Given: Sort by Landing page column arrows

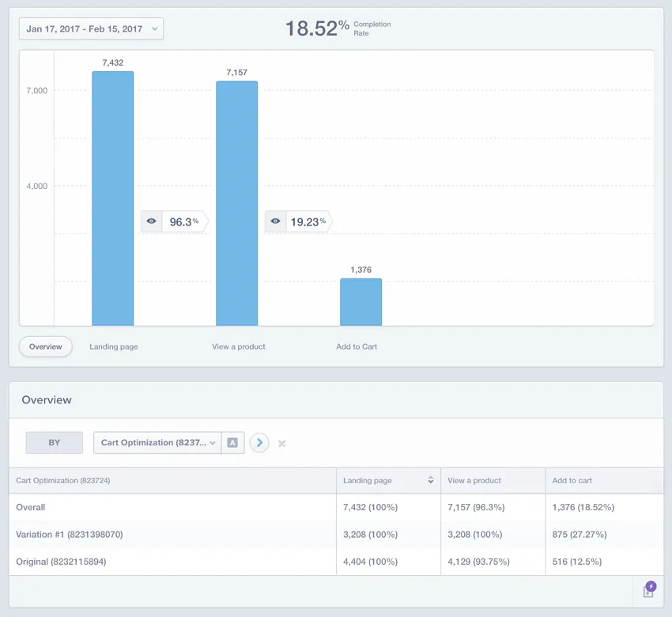Looking at the screenshot, I should pyautogui.click(x=431, y=480).
